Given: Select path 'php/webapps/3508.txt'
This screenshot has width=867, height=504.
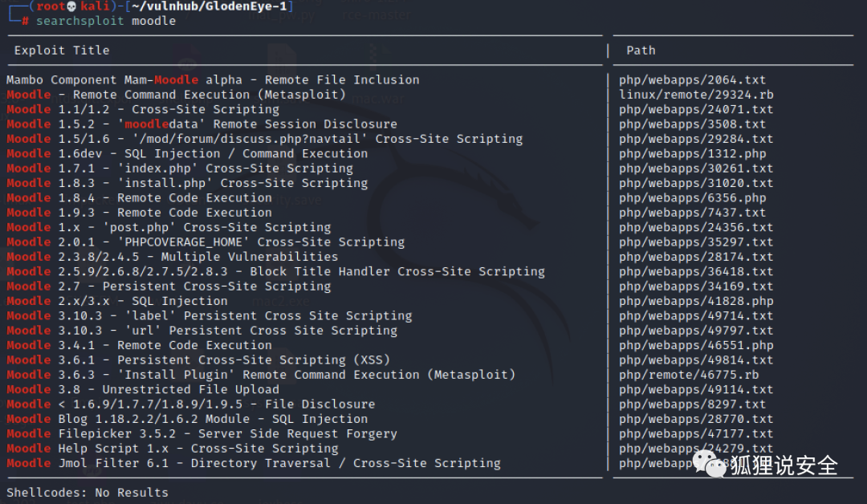Looking at the screenshot, I should click(692, 124).
